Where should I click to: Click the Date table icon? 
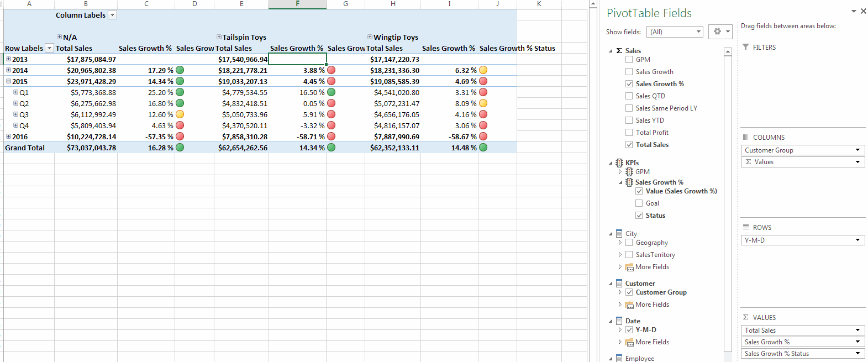(x=619, y=321)
